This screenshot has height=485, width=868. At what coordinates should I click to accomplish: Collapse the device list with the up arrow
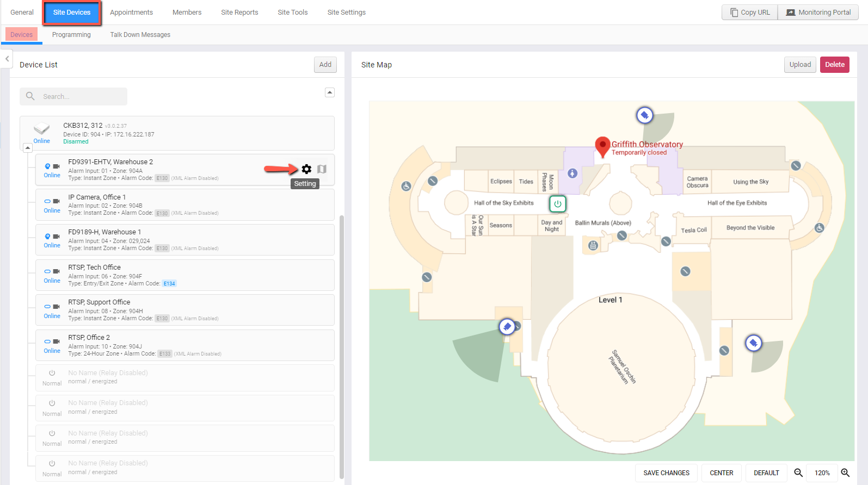[330, 92]
